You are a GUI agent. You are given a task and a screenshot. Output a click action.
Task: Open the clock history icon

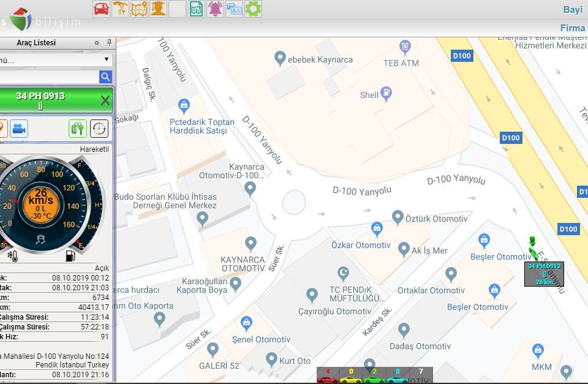(x=99, y=129)
